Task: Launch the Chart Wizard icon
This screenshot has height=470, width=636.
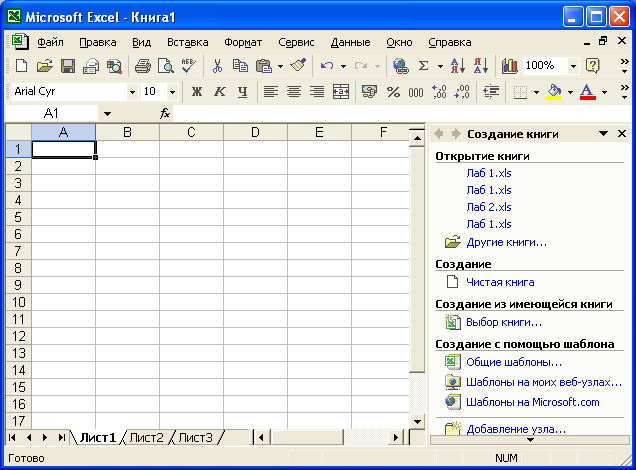Action: (x=509, y=65)
